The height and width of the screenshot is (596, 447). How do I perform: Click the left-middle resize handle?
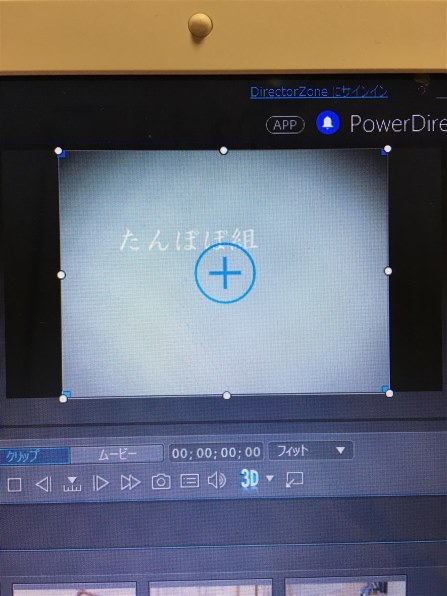(x=61, y=274)
